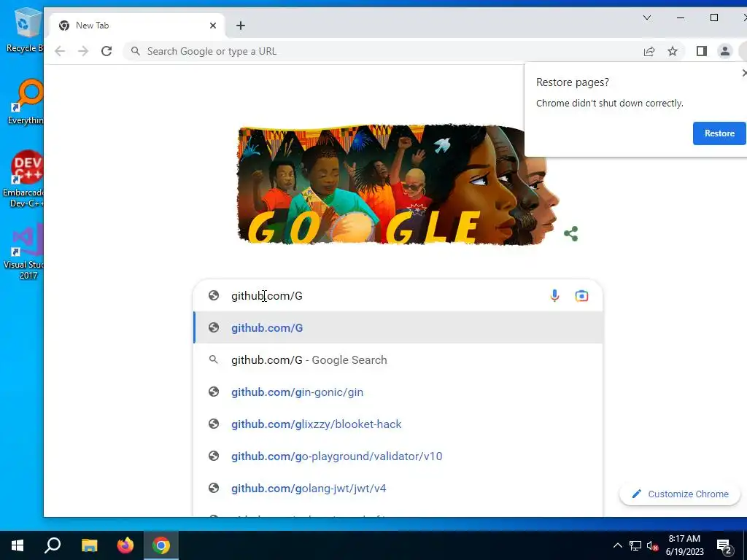Bookmark this tab with the star icon

tap(672, 52)
